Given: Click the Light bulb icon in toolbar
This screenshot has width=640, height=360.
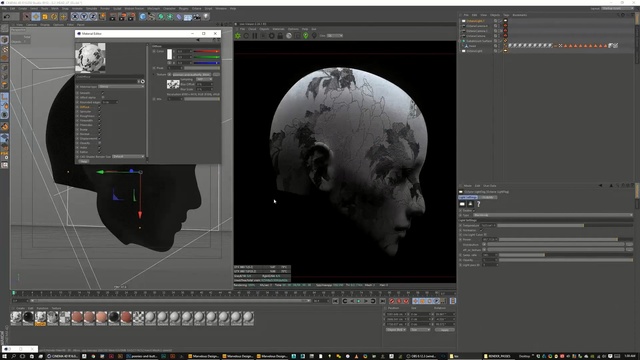Looking at the screenshot, I should pos(206,17).
